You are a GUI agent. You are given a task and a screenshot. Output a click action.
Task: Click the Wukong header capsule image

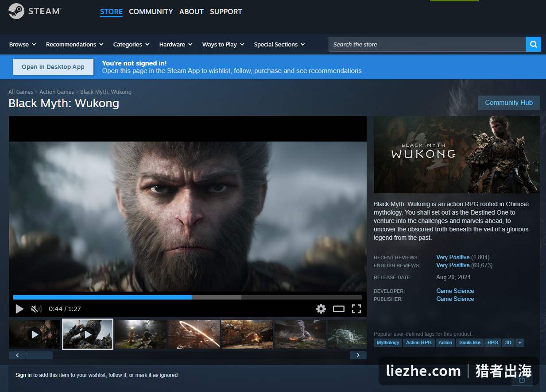pos(457,154)
